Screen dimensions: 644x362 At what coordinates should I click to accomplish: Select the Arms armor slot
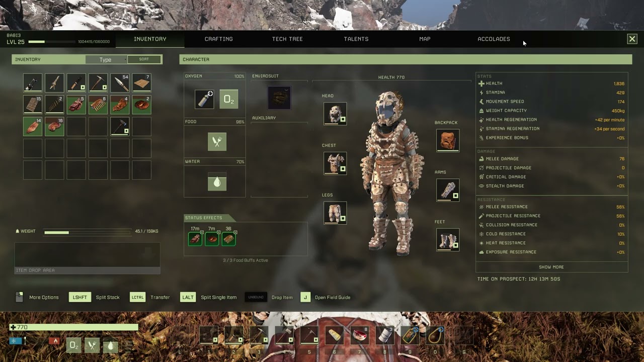[448, 190]
